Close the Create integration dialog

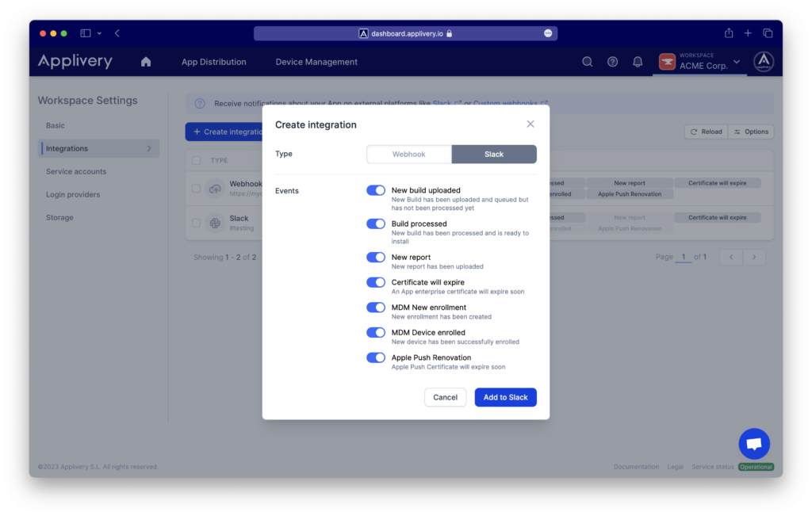(x=530, y=124)
